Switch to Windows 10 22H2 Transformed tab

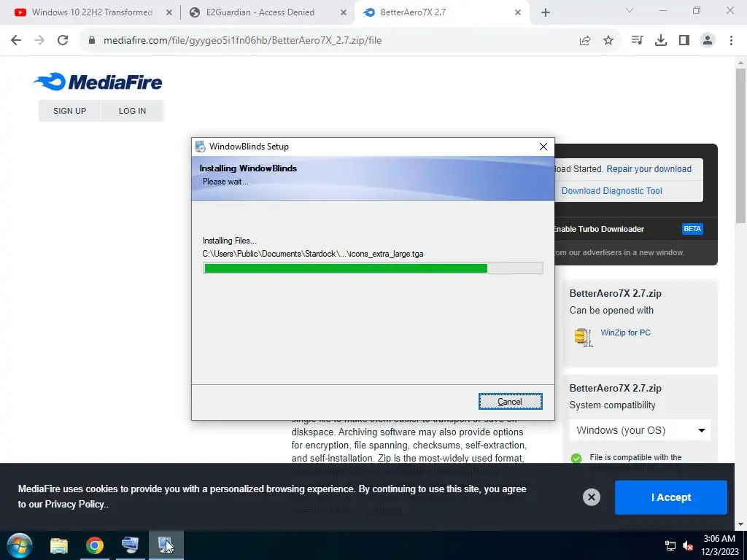[92, 12]
